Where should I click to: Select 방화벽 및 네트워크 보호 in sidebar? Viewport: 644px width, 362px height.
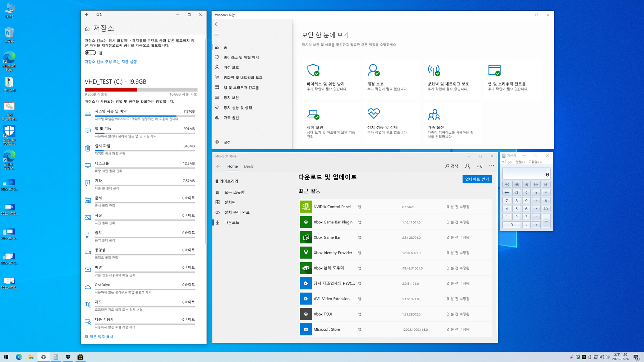252,78
